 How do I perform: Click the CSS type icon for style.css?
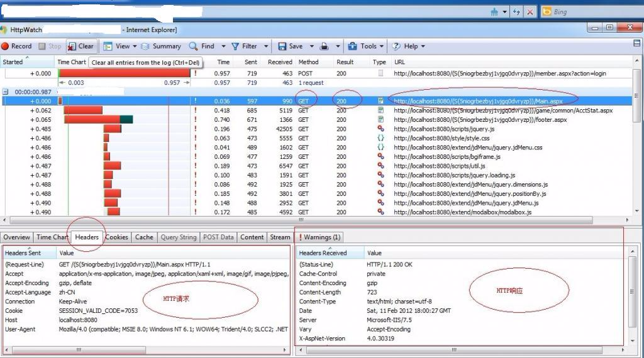[x=380, y=138]
